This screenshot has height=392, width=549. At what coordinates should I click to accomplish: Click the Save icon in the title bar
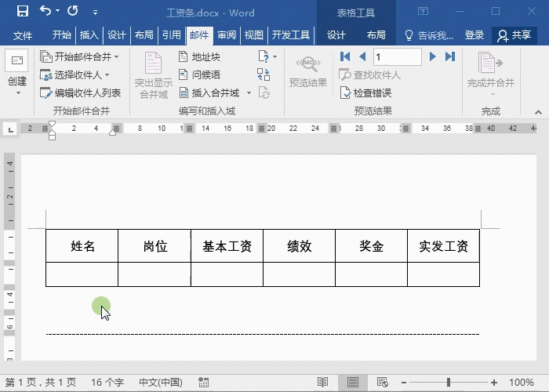coord(23,11)
